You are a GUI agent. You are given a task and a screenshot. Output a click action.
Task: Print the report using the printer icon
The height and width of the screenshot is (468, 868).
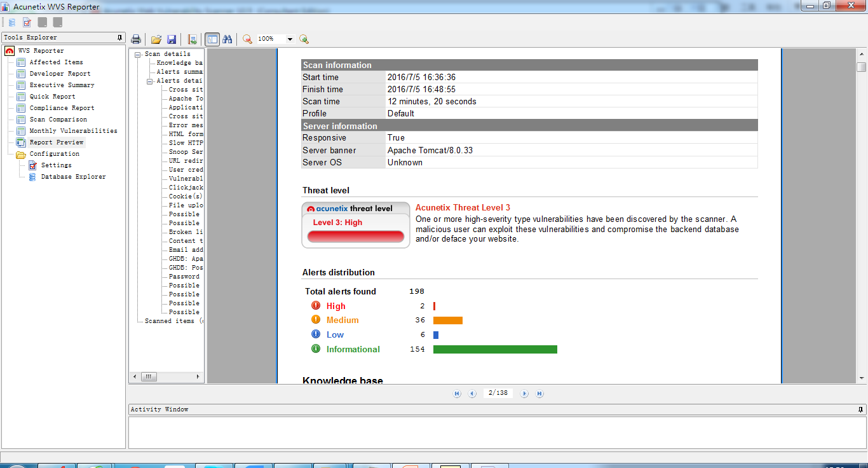point(136,39)
